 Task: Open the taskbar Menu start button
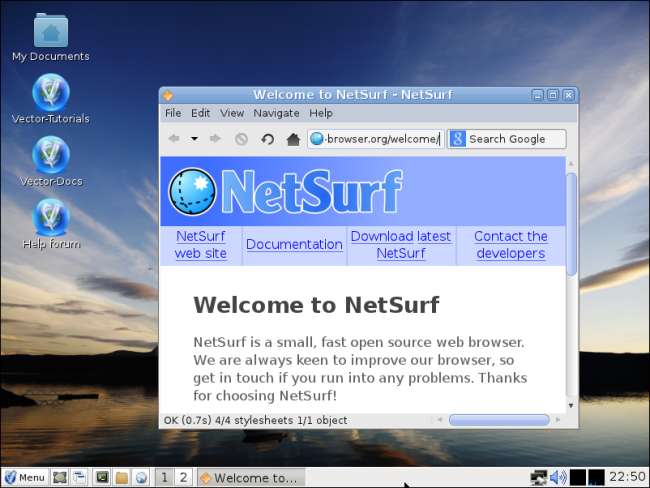tap(24, 477)
